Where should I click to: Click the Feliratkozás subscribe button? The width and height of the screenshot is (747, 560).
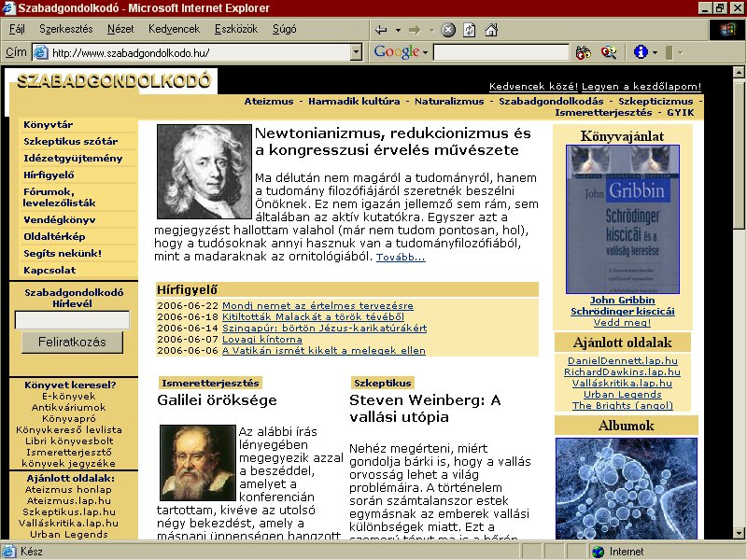click(73, 342)
